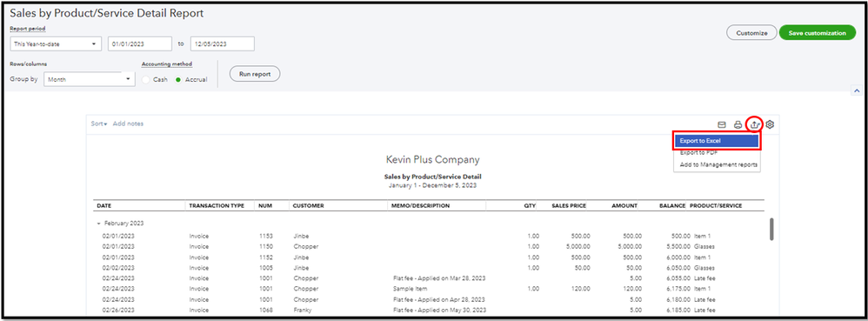This screenshot has height=321, width=868.
Task: Click Save customization button
Action: coord(817,33)
